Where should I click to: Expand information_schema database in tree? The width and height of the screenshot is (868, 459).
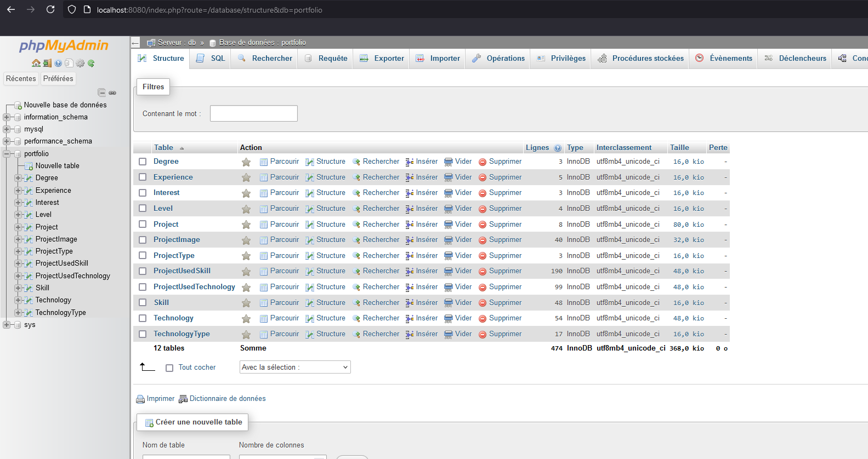pos(7,117)
